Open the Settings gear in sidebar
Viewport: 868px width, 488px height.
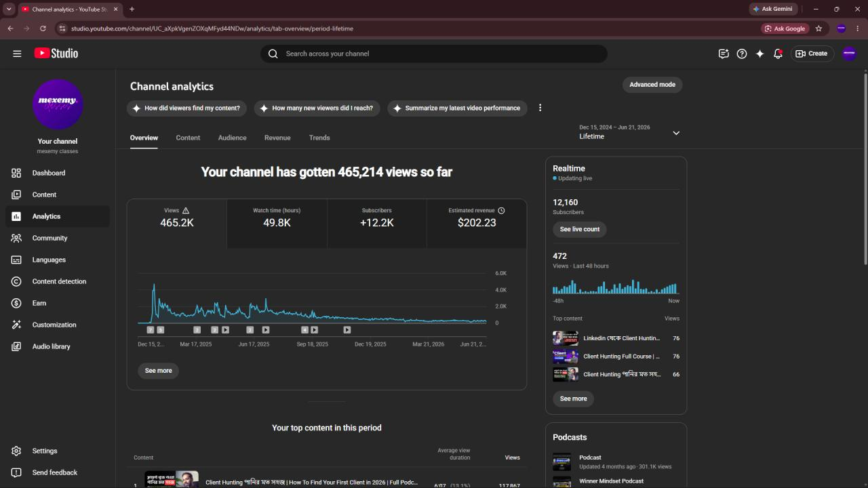[16, 451]
